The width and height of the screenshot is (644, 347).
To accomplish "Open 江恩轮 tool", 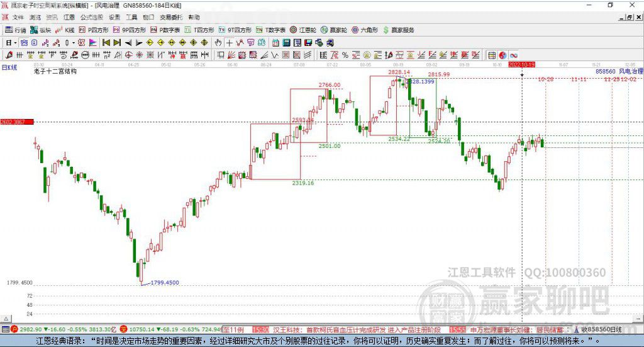I will 303,30.
